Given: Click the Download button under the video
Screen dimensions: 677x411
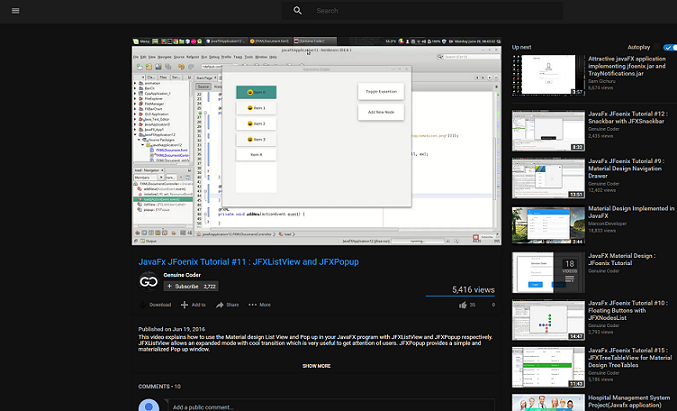Looking at the screenshot, I should (x=155, y=305).
